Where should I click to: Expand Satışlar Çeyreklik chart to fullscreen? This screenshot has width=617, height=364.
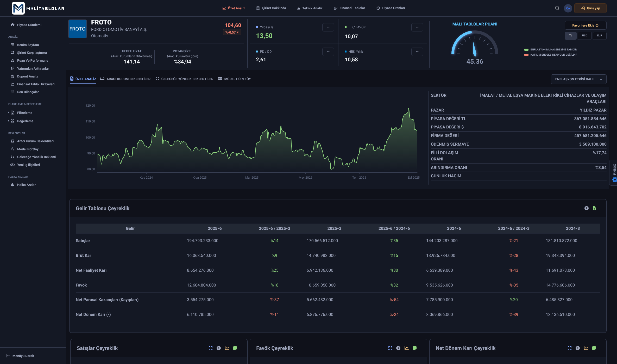[x=211, y=348]
